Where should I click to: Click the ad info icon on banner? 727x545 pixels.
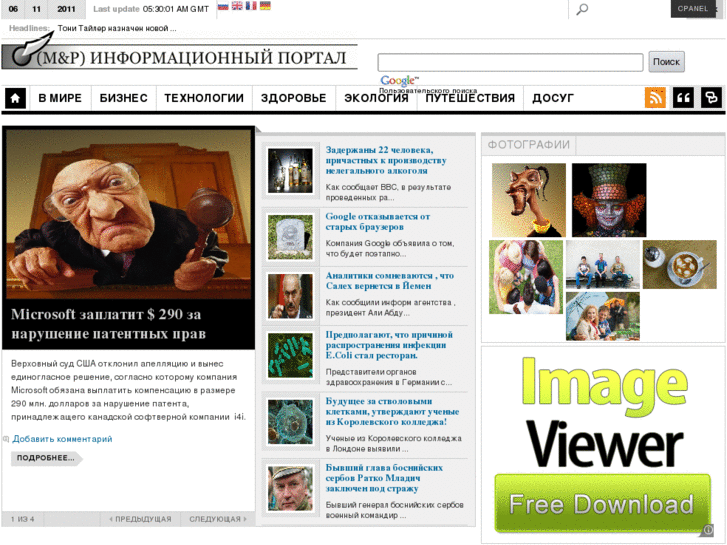[708, 530]
